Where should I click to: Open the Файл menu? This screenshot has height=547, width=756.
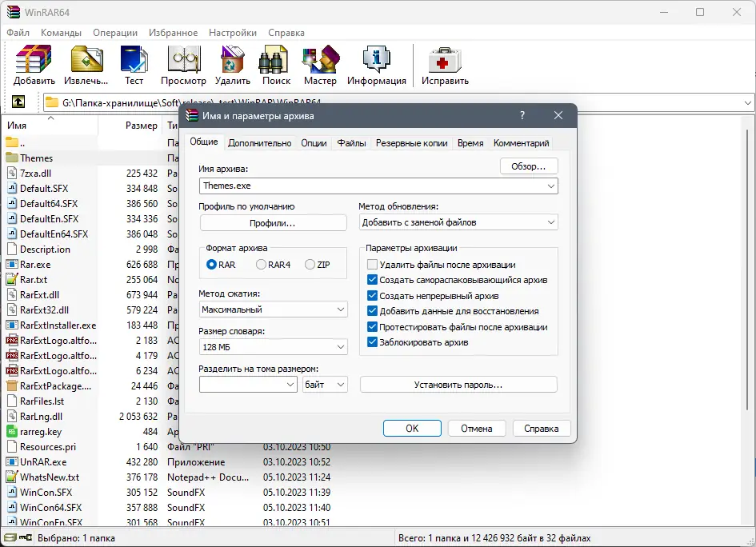click(18, 33)
